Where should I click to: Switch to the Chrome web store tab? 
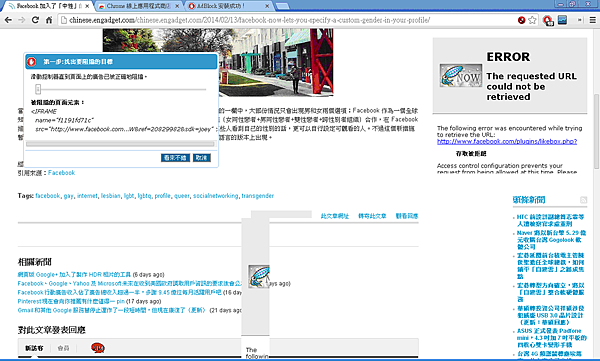pos(138,6)
